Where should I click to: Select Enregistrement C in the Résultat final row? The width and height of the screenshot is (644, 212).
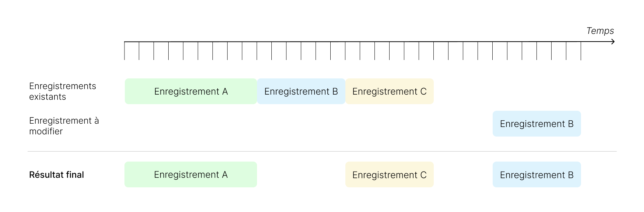[x=389, y=174]
